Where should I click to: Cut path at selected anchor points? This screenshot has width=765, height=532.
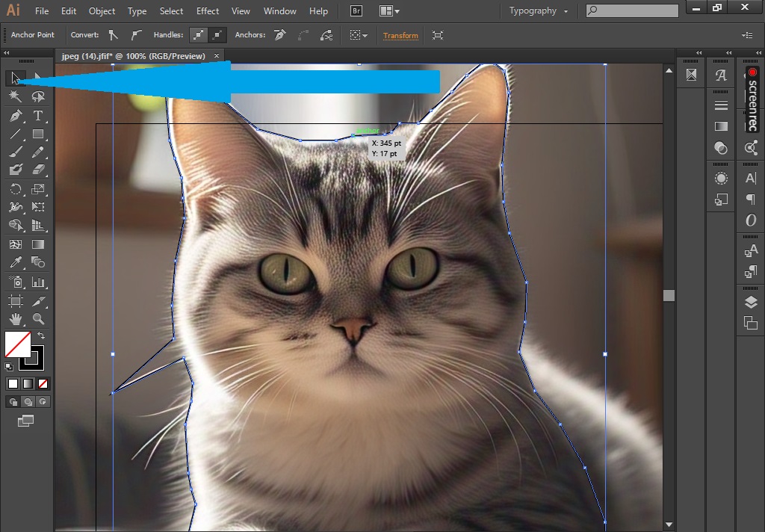[x=326, y=35]
